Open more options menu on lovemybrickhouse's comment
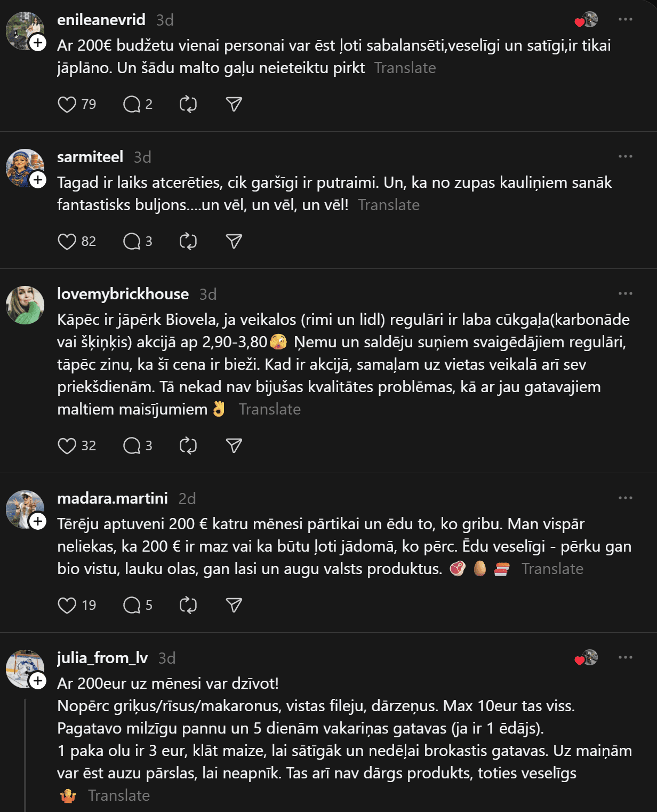 tap(625, 294)
